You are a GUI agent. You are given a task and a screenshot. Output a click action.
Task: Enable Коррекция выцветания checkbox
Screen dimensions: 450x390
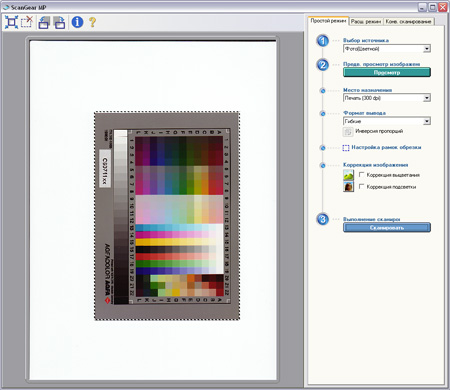(362, 175)
